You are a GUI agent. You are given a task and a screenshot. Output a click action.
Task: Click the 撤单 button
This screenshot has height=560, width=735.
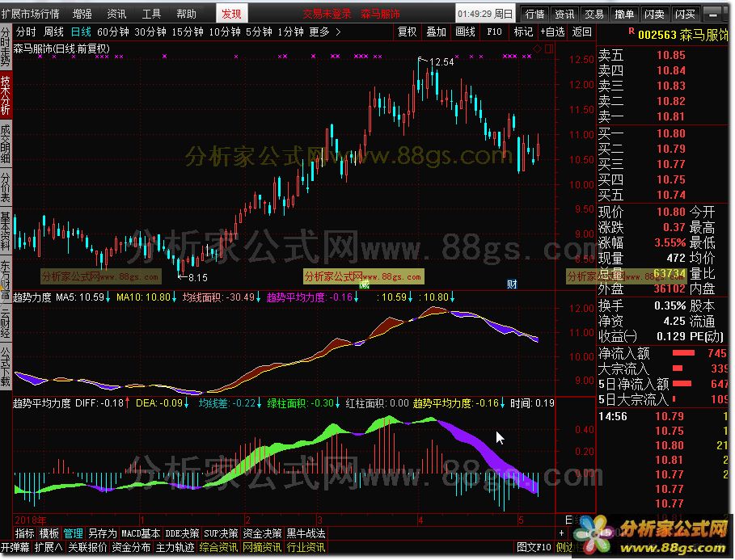click(x=624, y=14)
